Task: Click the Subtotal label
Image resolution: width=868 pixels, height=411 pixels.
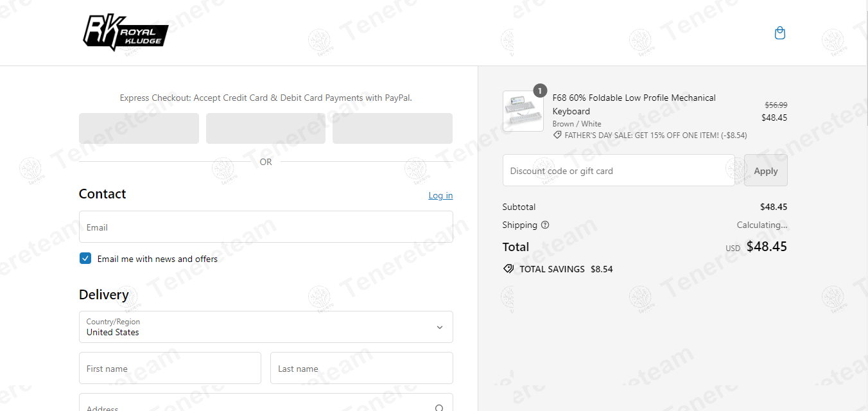Action: tap(519, 207)
